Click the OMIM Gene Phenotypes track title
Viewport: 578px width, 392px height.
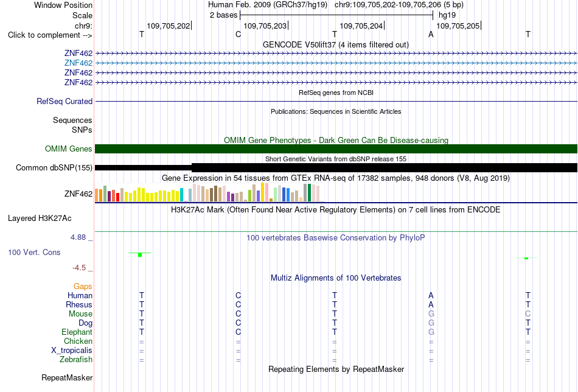click(336, 141)
